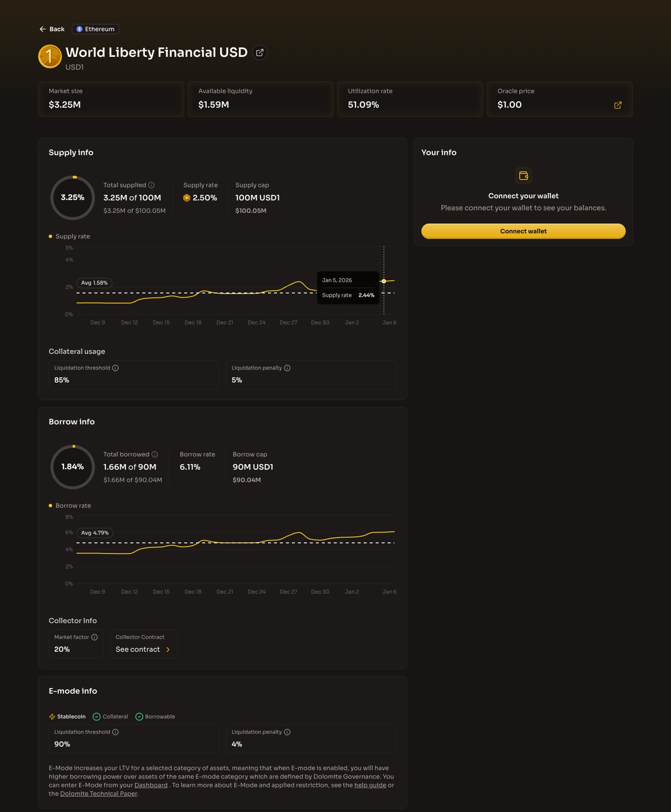The image size is (671, 812).
Task: Click the Market factor 20% value
Action: tap(62, 649)
